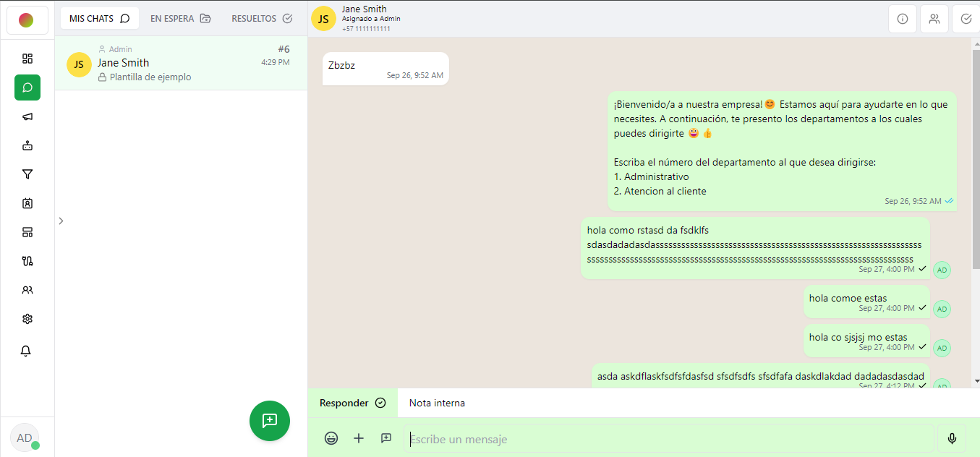Select the chats speech-bubble sidebar icon

[27, 87]
